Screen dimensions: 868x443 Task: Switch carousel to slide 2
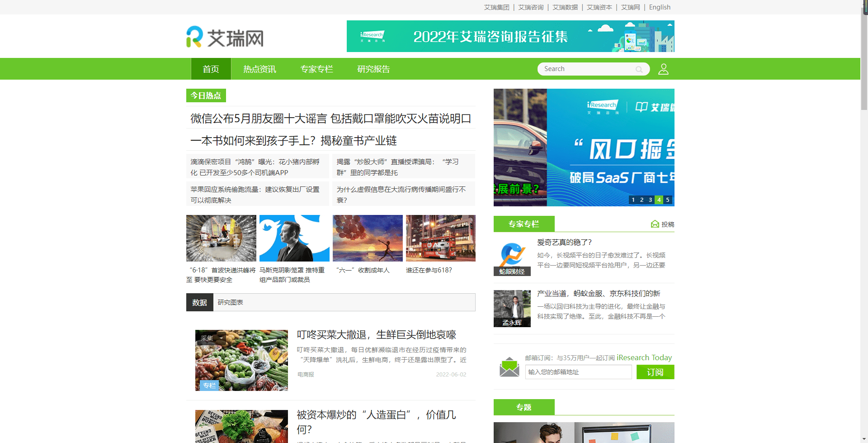pyautogui.click(x=642, y=200)
